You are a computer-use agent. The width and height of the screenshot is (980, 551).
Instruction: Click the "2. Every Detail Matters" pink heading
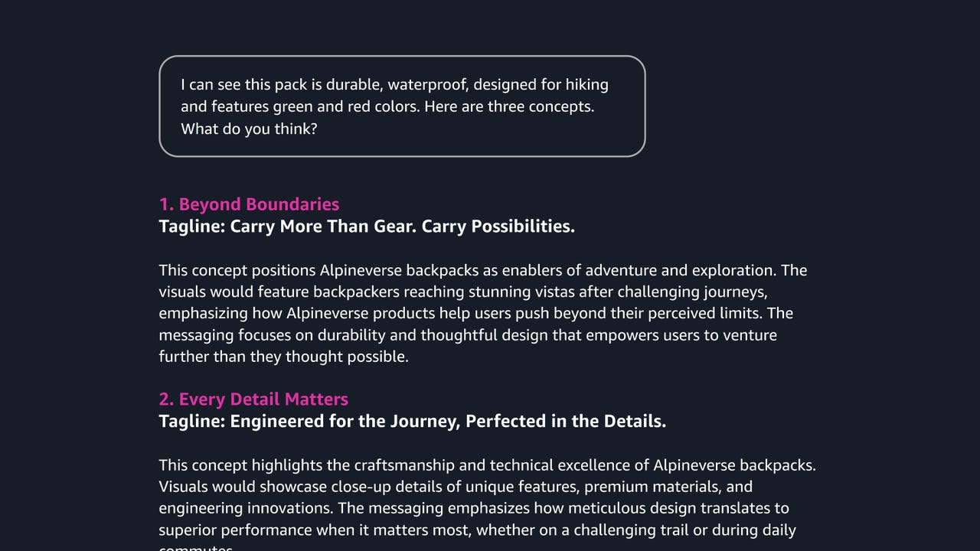pyautogui.click(x=253, y=399)
